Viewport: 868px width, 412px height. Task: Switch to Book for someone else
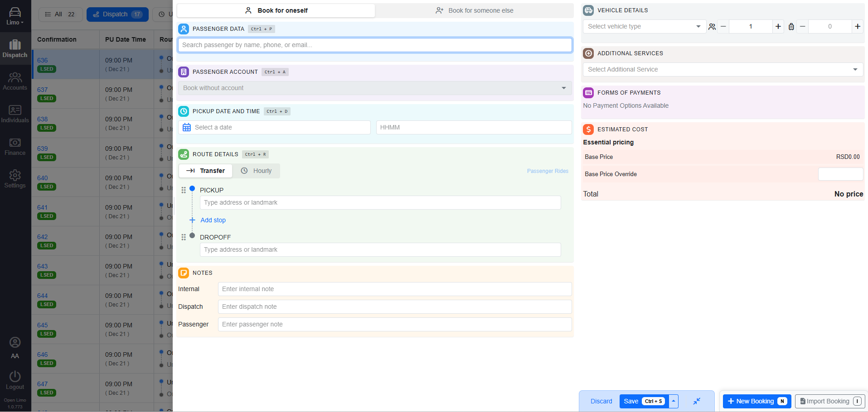474,10
